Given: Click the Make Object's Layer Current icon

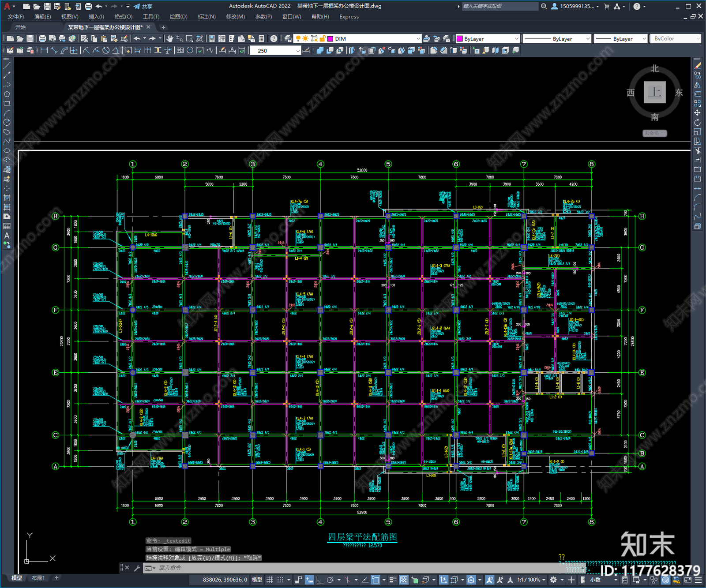Looking at the screenshot, I should [427, 39].
